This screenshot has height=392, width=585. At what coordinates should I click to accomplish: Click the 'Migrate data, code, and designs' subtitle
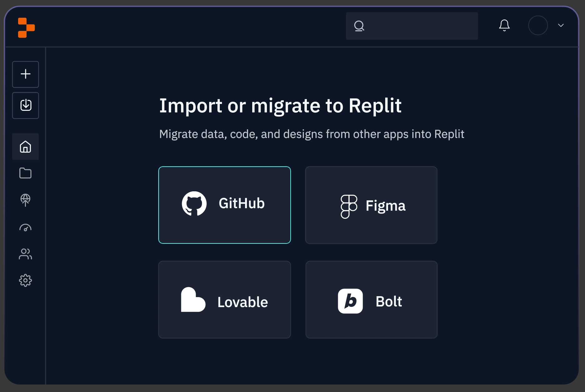click(x=312, y=134)
